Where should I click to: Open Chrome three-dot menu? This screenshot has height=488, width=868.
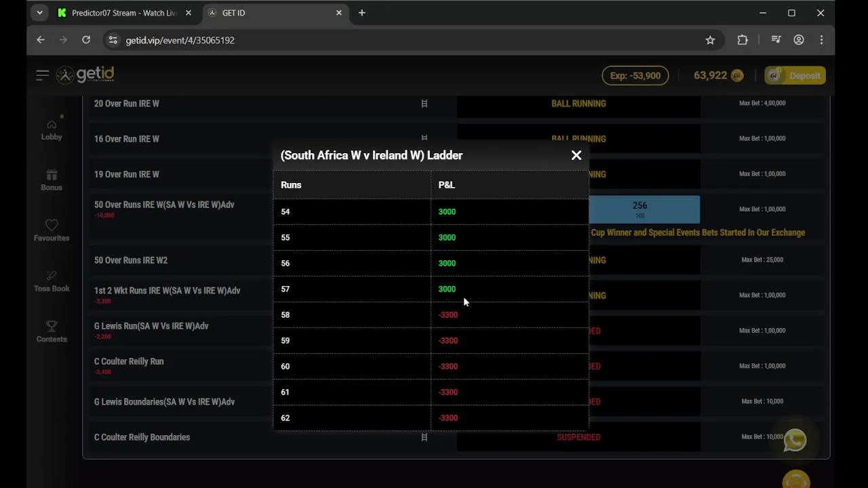(x=821, y=40)
